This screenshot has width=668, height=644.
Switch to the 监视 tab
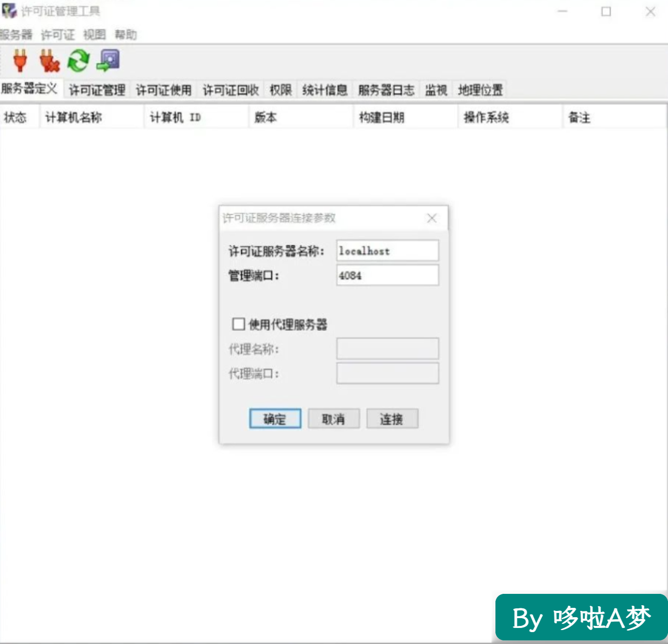point(436,90)
